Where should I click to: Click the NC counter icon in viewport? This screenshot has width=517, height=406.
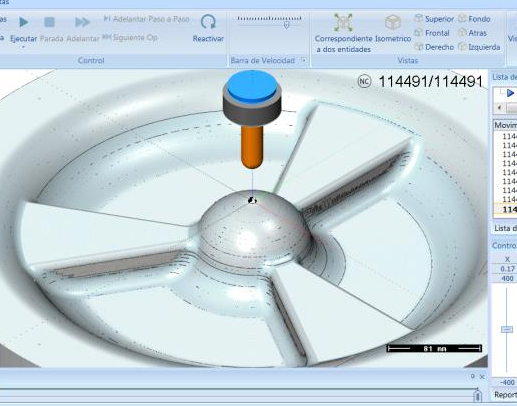[x=364, y=81]
